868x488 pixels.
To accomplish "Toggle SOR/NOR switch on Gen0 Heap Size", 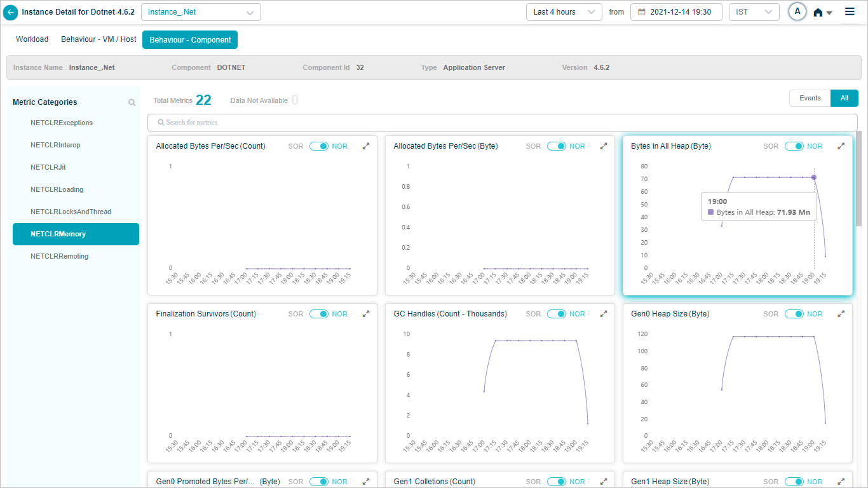I will 794,314.
